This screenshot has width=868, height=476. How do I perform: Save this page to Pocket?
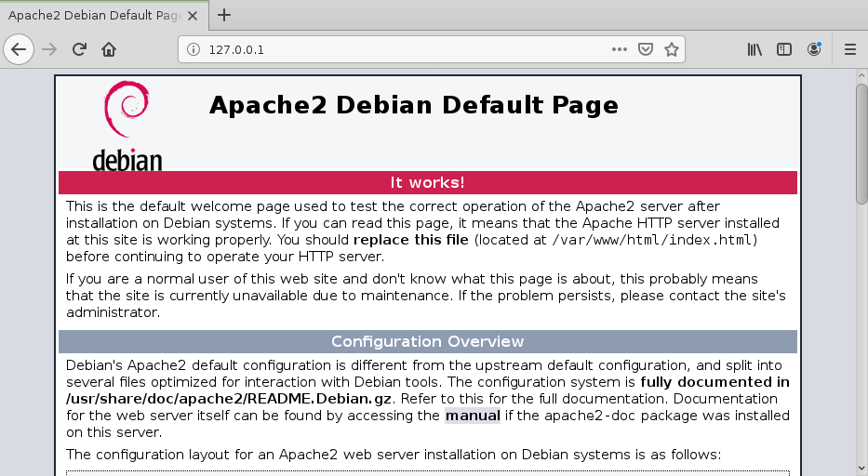[x=646, y=49]
